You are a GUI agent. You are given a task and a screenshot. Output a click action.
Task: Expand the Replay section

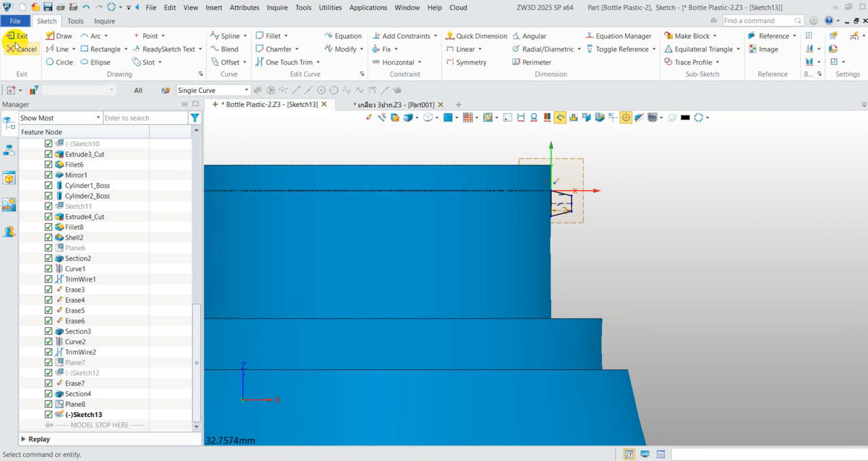pos(24,439)
